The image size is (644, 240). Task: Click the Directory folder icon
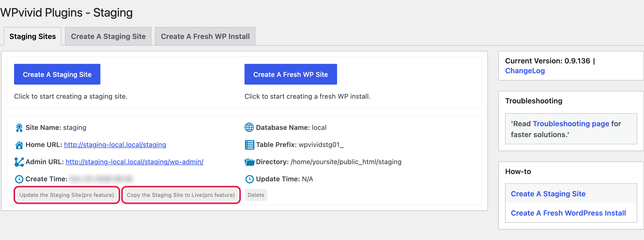point(249,162)
